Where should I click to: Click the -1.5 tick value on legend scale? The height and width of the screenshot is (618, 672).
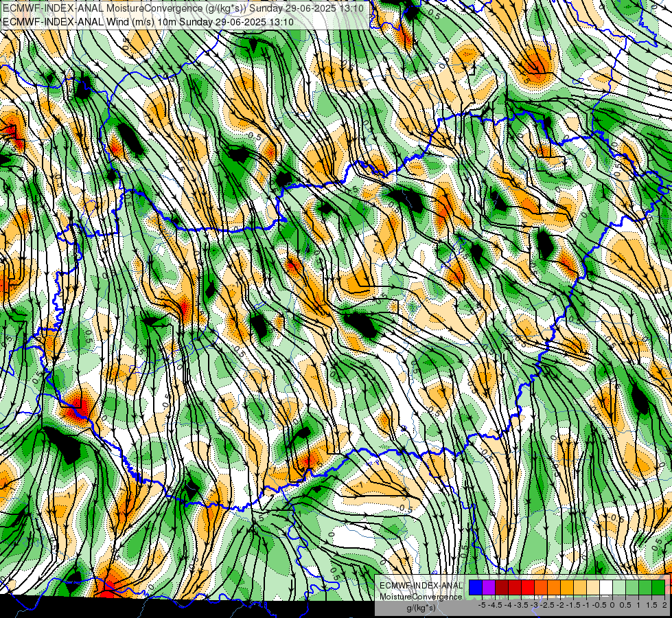[x=573, y=605]
